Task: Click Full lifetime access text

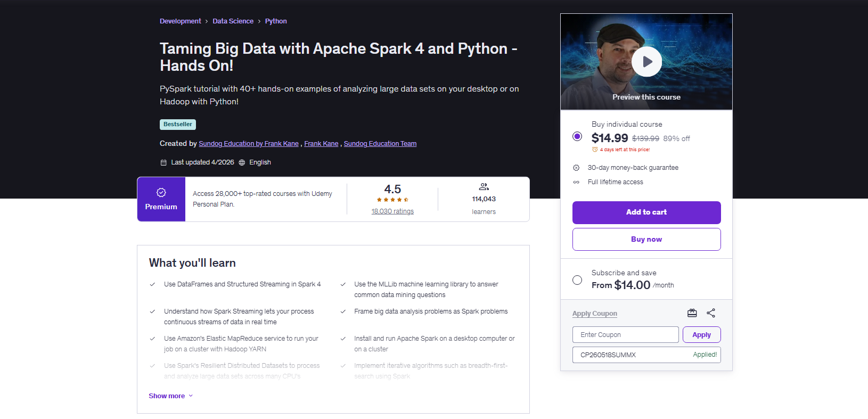Action: point(616,182)
